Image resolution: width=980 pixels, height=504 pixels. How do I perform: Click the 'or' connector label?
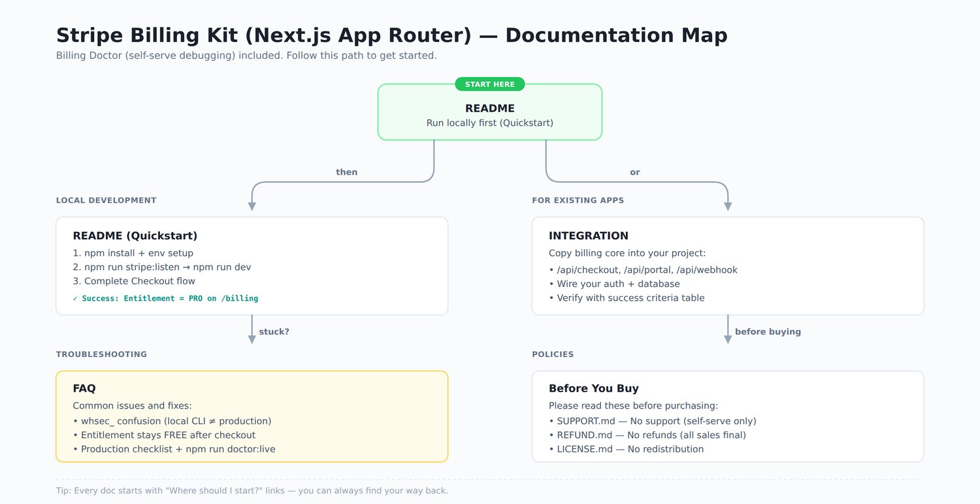click(635, 173)
